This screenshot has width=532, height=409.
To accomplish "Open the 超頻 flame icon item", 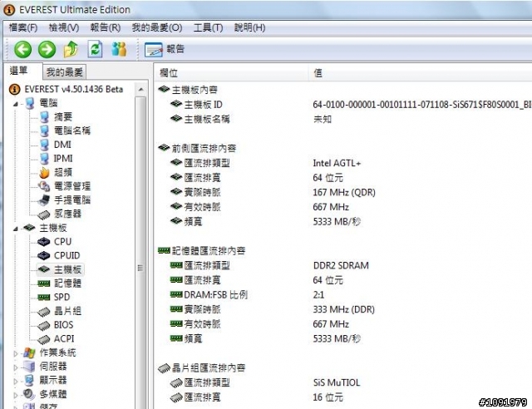I will pos(44,172).
